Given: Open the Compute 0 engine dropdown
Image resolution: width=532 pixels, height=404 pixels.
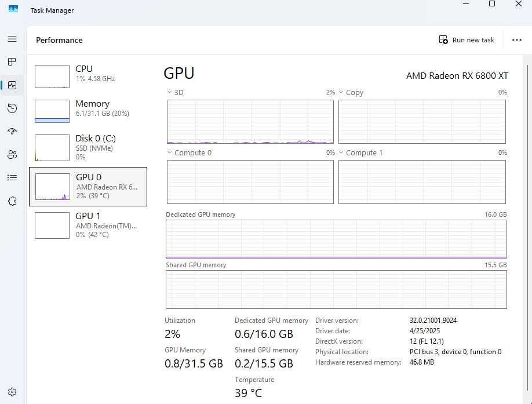Looking at the screenshot, I should [169, 152].
